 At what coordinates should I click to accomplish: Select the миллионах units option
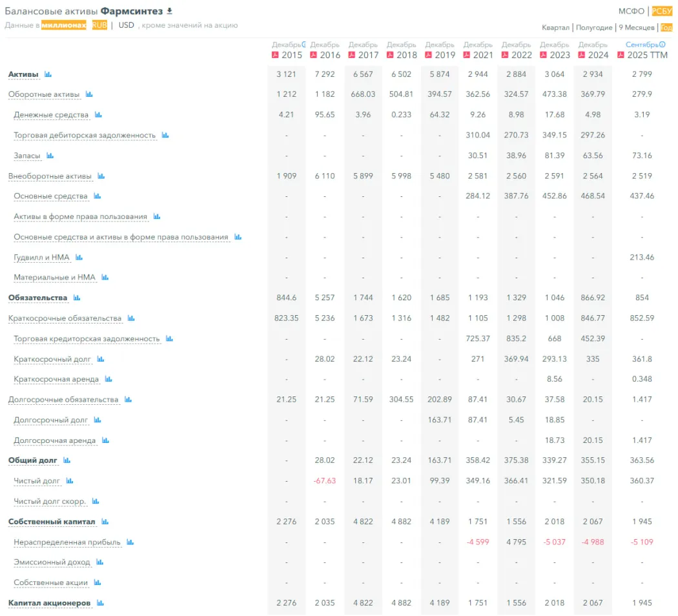click(63, 25)
